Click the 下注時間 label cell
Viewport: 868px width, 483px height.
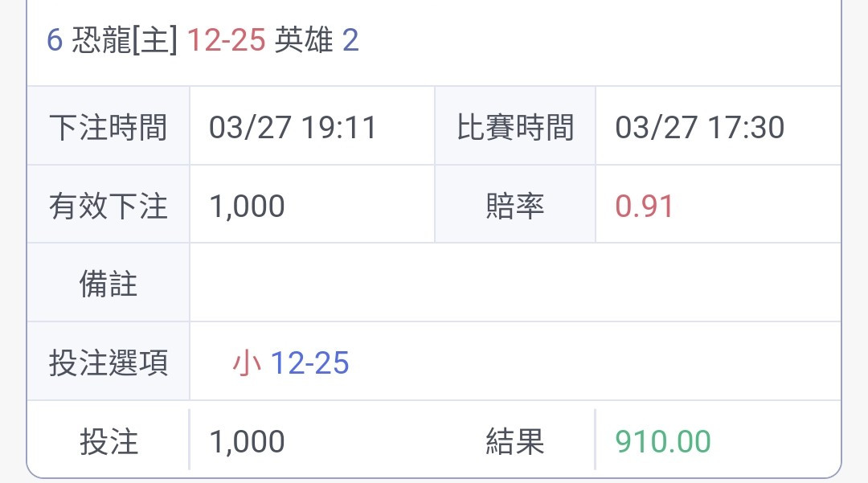click(108, 127)
